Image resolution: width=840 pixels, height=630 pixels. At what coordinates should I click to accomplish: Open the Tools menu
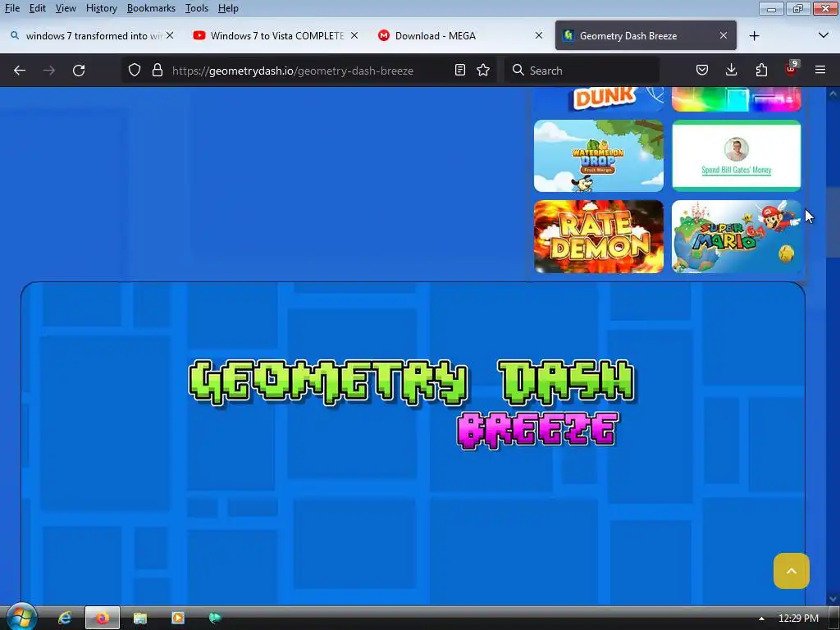click(197, 8)
